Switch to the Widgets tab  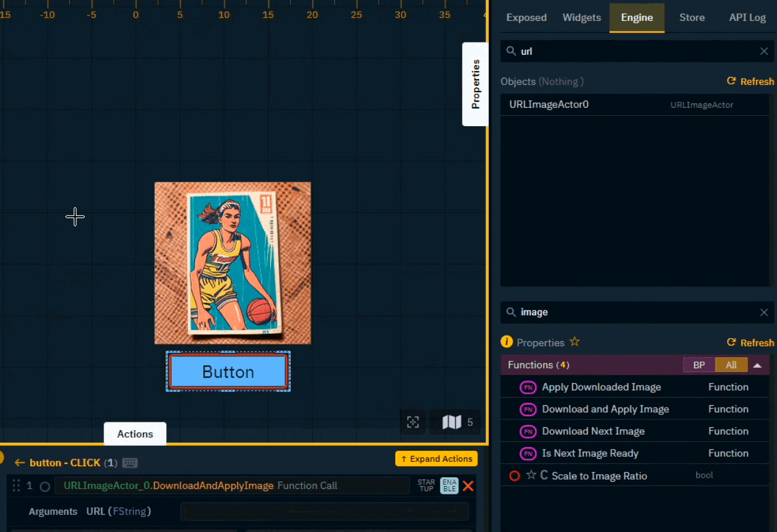click(581, 17)
